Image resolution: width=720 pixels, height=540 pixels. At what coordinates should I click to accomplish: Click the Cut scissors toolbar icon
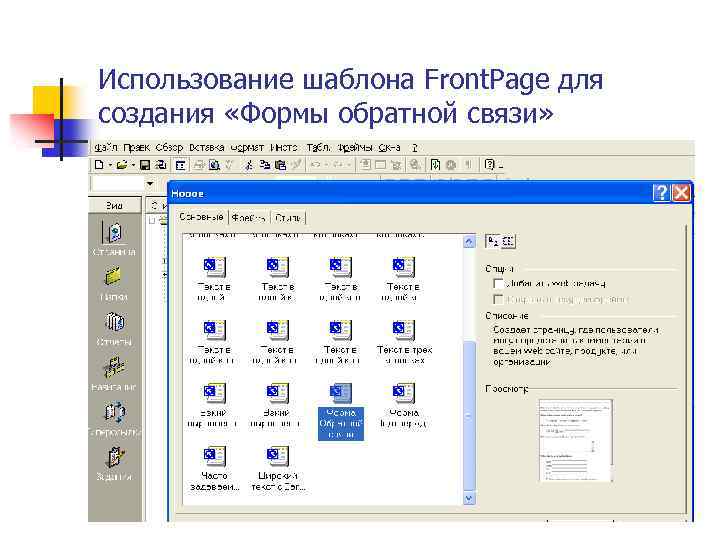point(249,165)
